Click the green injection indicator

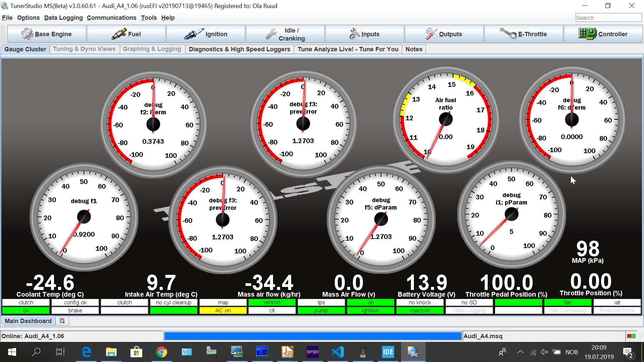click(420, 310)
